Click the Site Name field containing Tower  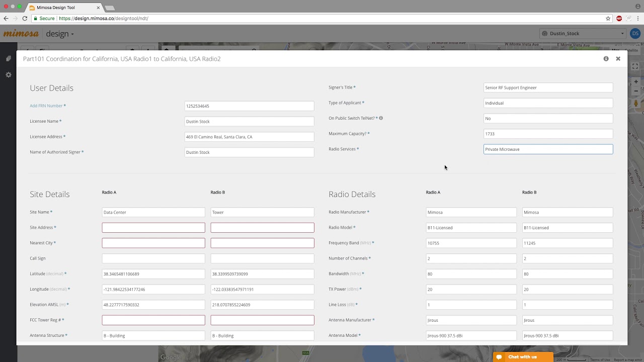(262, 212)
